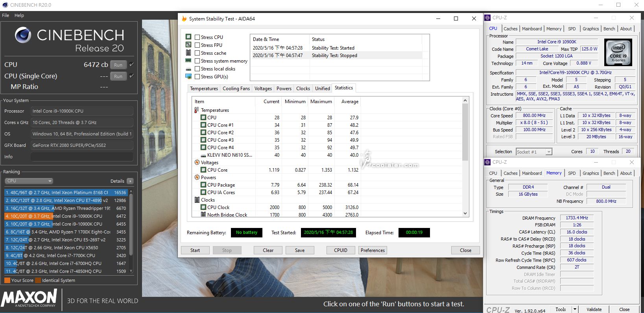Open the File menu in Cinebench

[6, 15]
